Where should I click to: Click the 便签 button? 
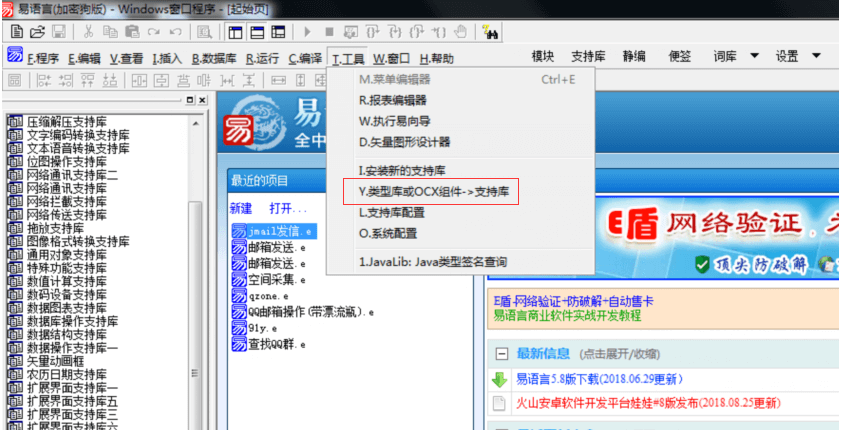coord(679,56)
